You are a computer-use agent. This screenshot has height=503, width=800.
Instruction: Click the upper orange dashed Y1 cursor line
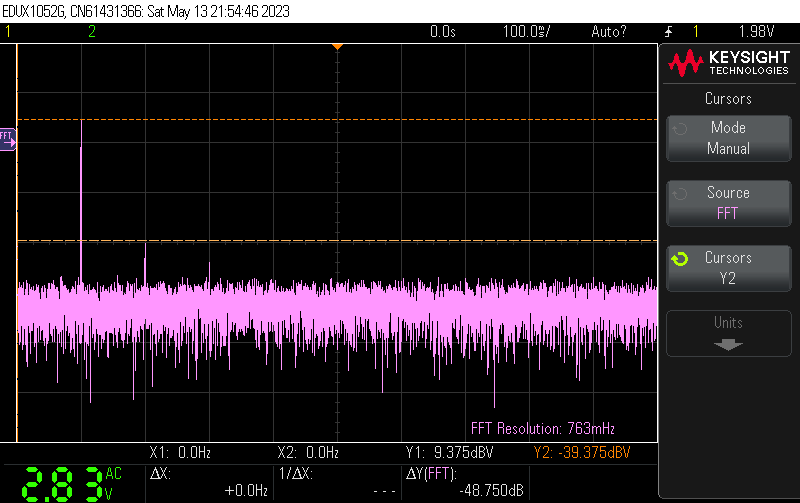point(337,119)
